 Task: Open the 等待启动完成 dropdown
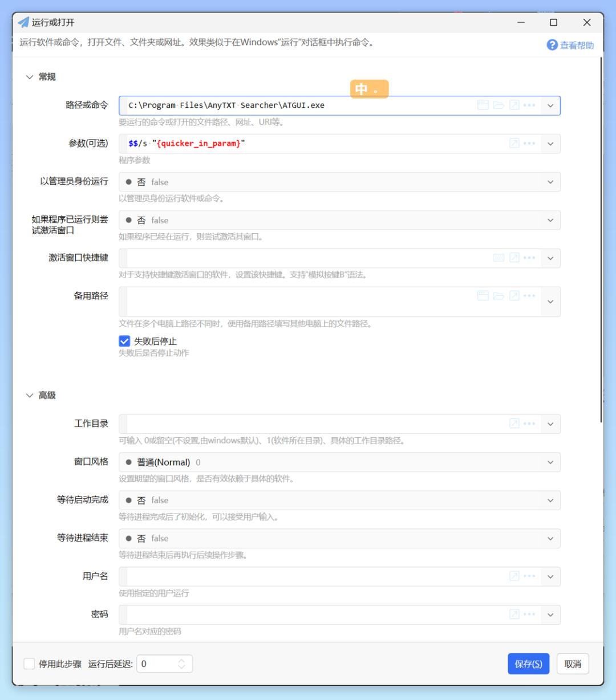click(x=339, y=500)
